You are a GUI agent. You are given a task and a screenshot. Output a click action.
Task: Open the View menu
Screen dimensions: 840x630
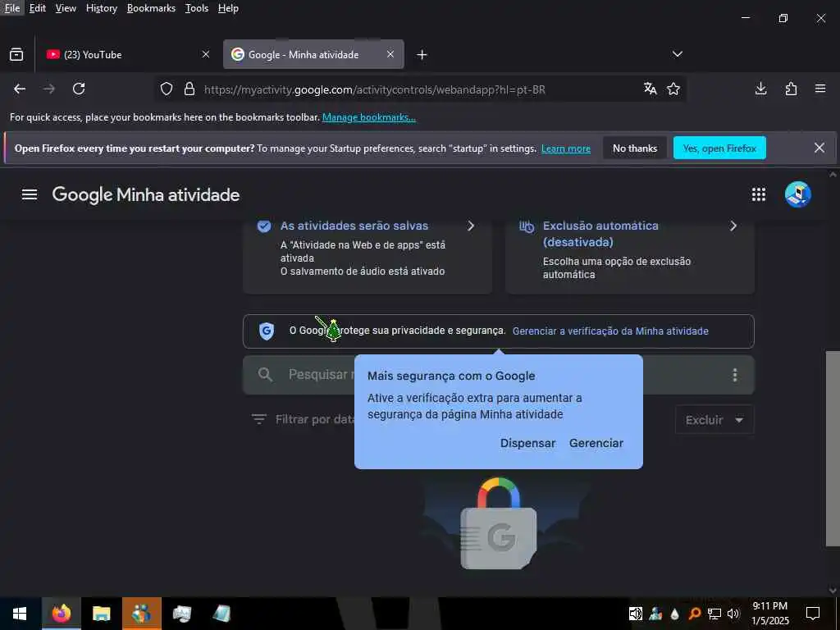(x=66, y=8)
